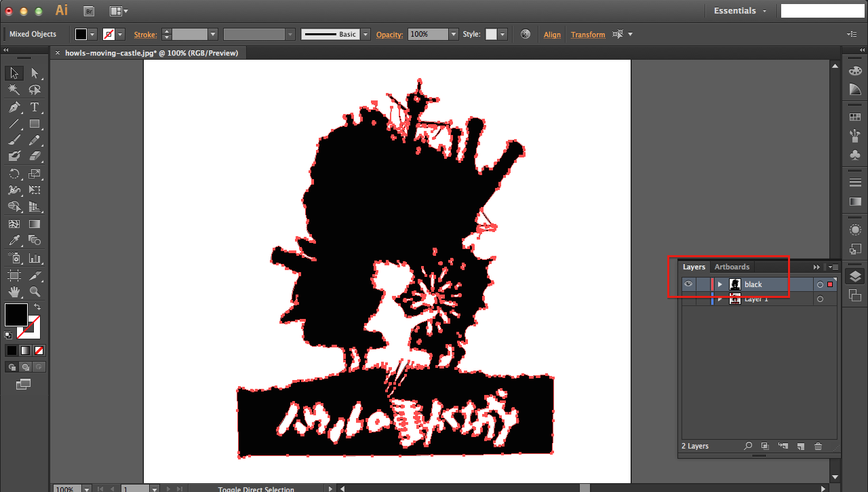Viewport: 868px width, 492px height.
Task: Set paint type to Color
Action: point(12,351)
